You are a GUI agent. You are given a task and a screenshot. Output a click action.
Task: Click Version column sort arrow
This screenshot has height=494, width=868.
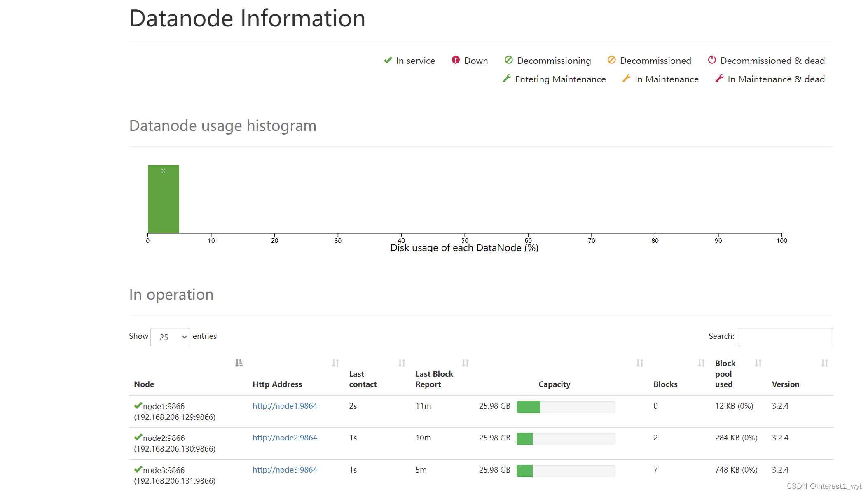pyautogui.click(x=825, y=363)
